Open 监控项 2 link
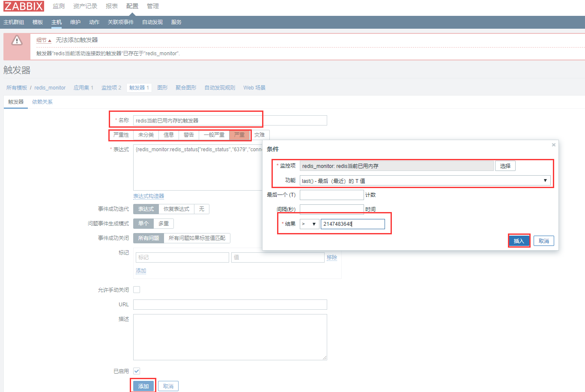This screenshot has width=585, height=392. coord(111,88)
